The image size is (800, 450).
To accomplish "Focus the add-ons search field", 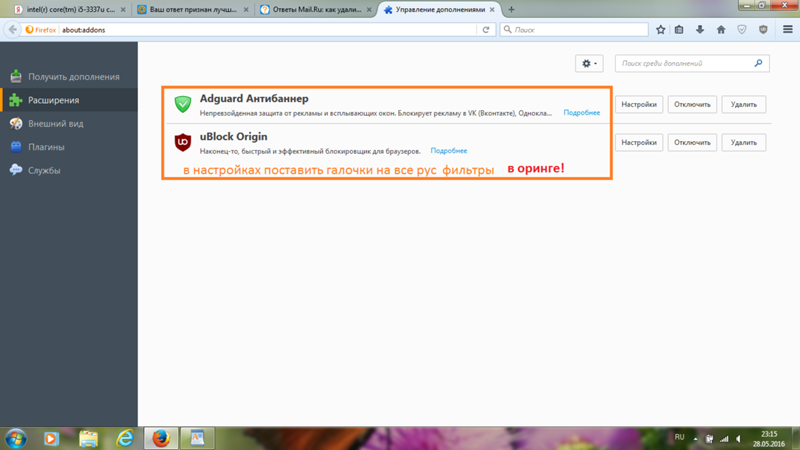I will 692,63.
